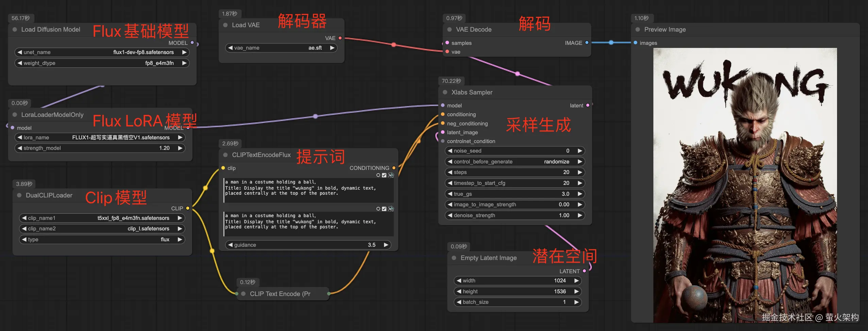Viewport: 868px width, 331px height.
Task: Click the CLIP output port on DualCLIPLoader
Action: pyautogui.click(x=188, y=208)
